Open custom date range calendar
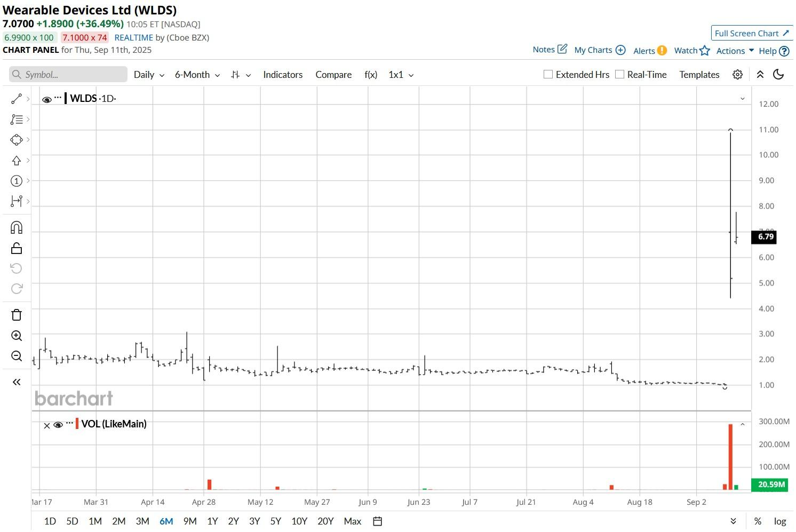This screenshot has width=796, height=532. point(377,521)
